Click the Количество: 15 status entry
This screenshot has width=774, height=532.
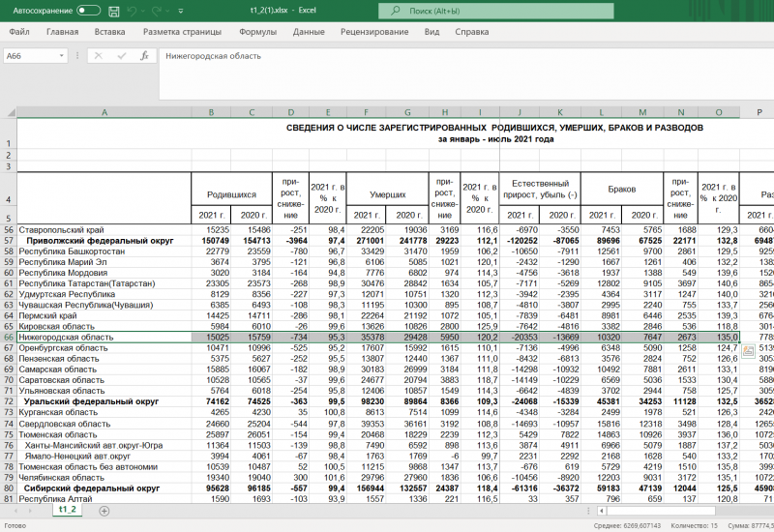(x=694, y=525)
